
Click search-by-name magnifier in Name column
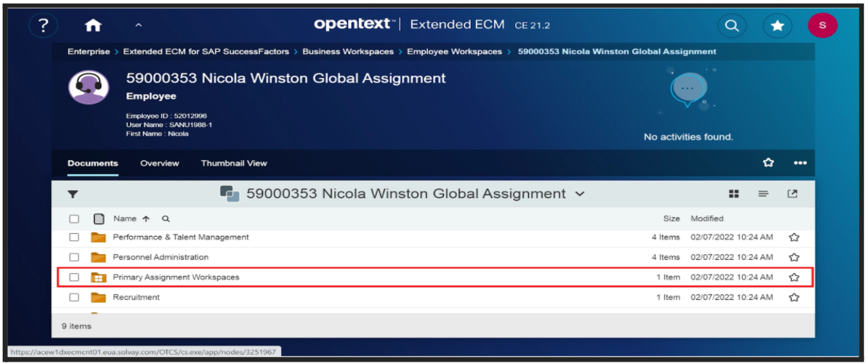coord(166,218)
